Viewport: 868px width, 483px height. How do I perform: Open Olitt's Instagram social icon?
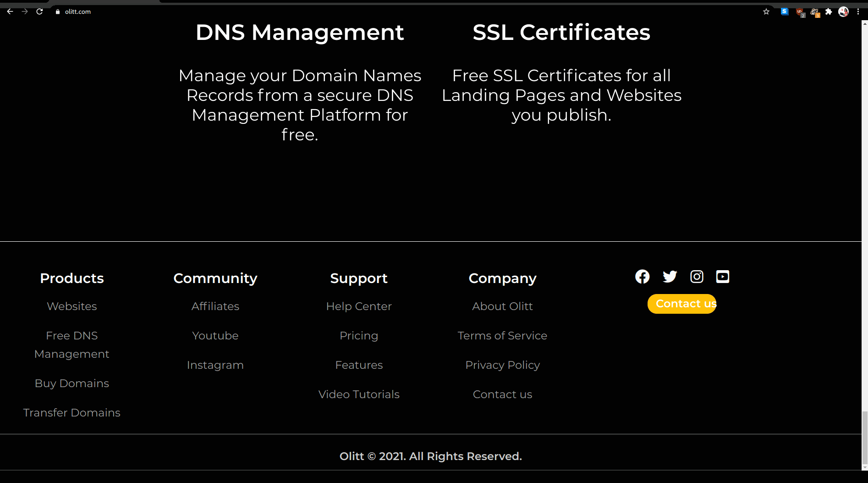(697, 277)
